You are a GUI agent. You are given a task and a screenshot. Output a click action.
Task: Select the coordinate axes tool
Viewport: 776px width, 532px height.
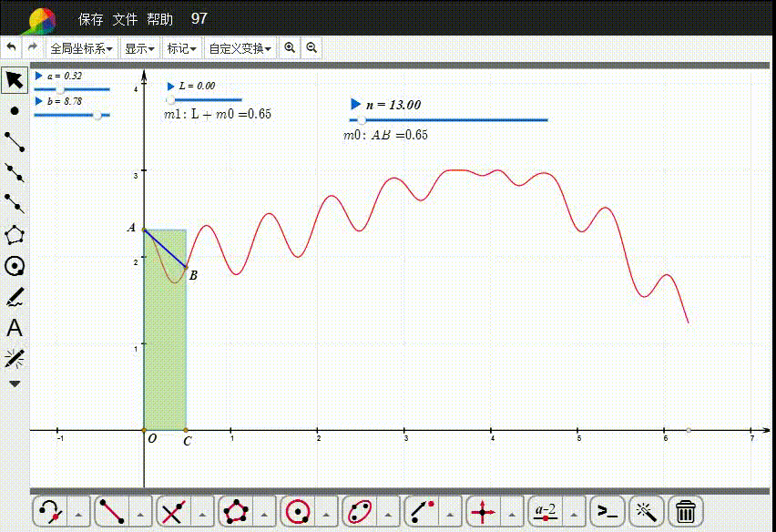pos(484,511)
